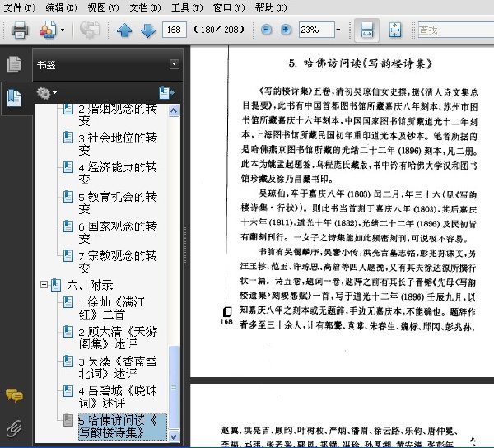
Task: Click the page heading 5. 哈佛访问读《写韵楼诗集》
Action: pyautogui.click(x=360, y=63)
